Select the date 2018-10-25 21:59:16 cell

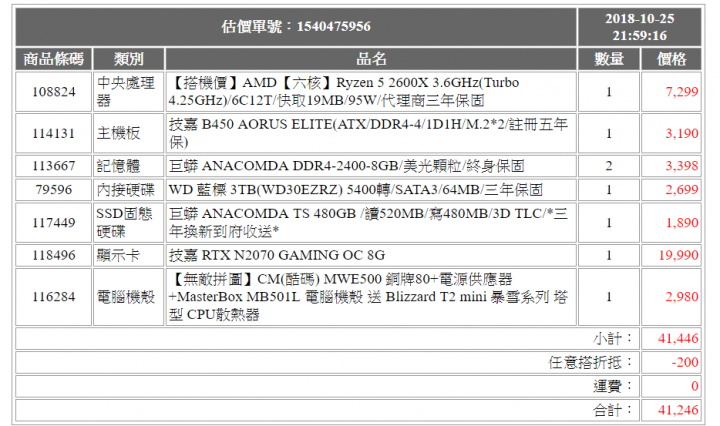tap(639, 27)
